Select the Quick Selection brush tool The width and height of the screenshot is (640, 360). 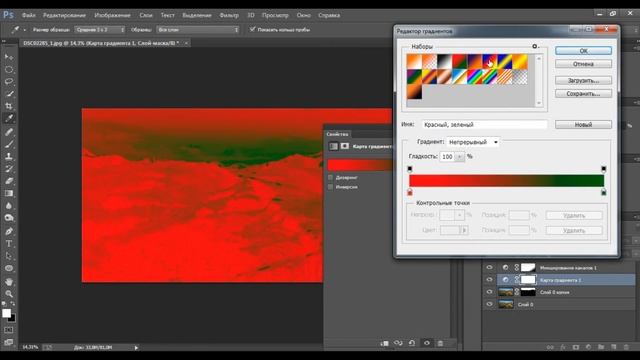tap(9, 94)
